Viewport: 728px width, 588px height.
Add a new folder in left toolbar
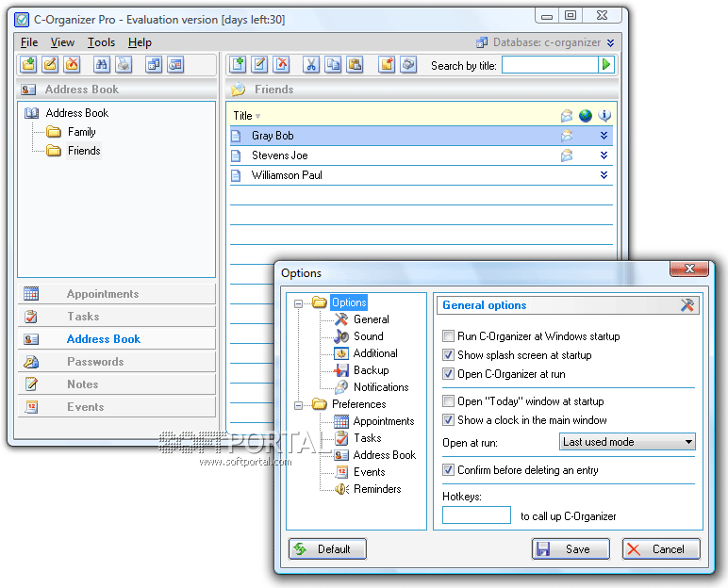29,64
